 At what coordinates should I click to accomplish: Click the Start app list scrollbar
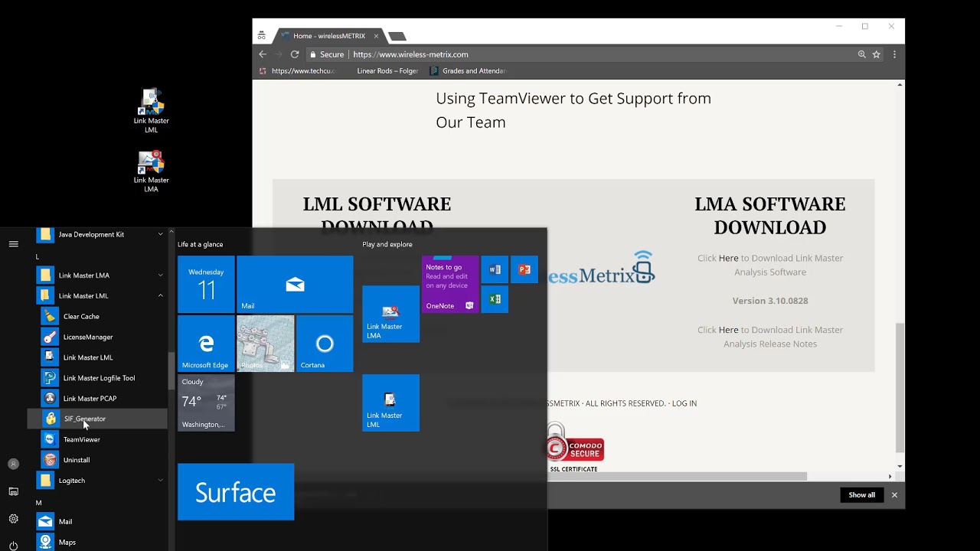(x=171, y=371)
